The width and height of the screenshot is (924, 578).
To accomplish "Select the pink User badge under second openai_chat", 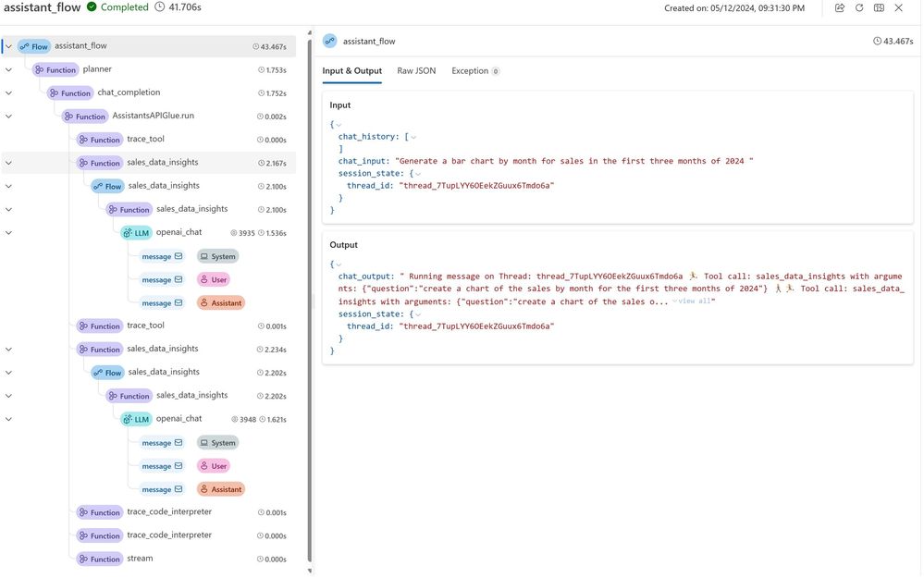I will tap(214, 466).
